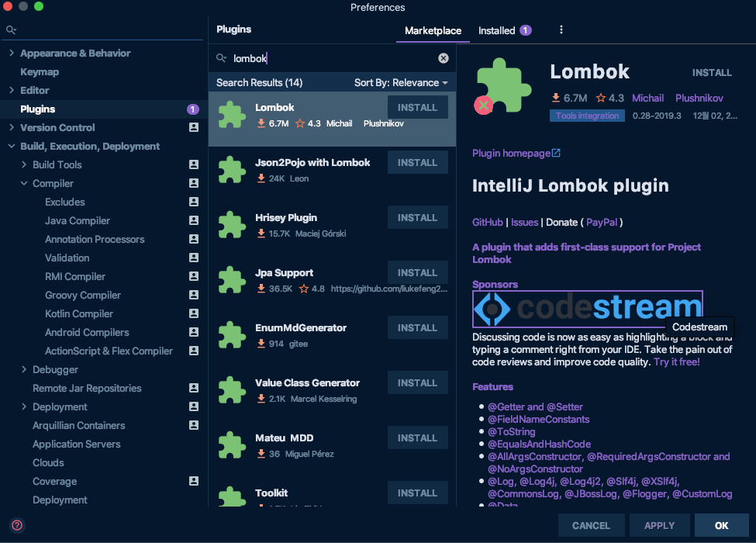Expand the Version Control section
The width and height of the screenshot is (756, 543).
pos(11,126)
